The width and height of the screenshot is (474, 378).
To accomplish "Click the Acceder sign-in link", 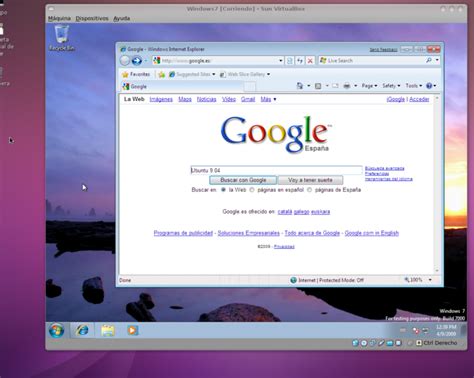I will pyautogui.click(x=419, y=99).
